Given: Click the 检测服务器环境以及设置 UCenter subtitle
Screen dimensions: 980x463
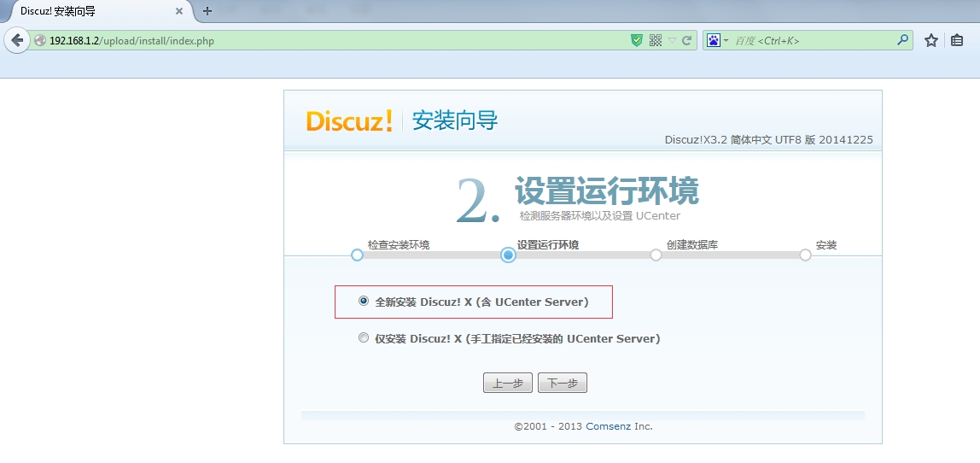Looking at the screenshot, I should pos(600,216).
